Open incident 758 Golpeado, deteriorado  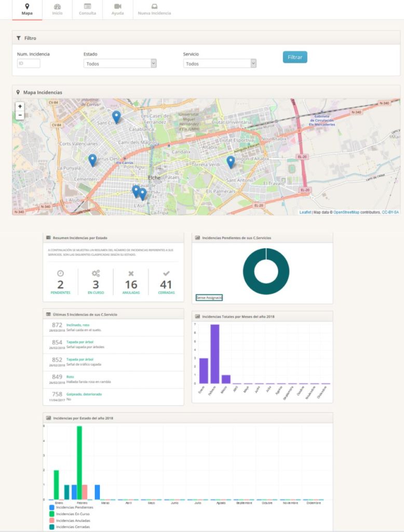113,396
